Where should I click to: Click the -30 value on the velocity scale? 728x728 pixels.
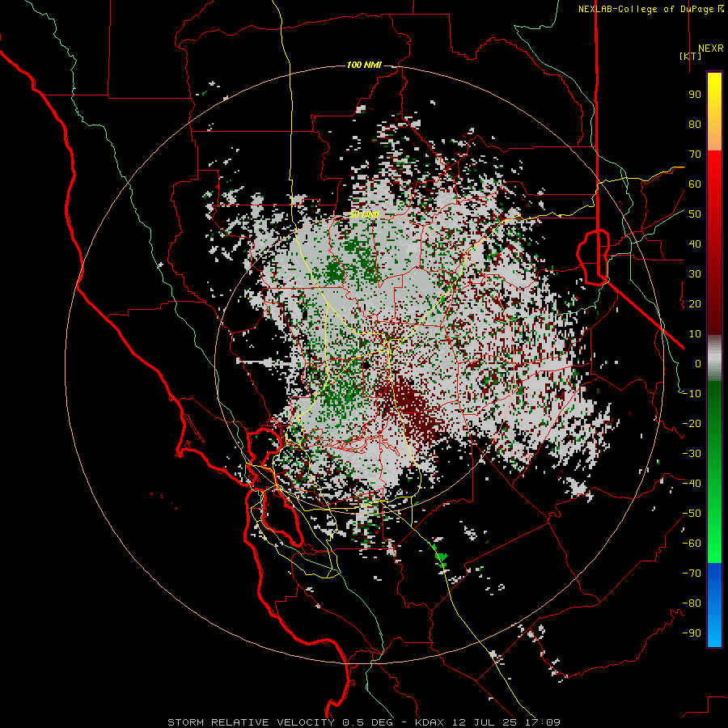coord(692,454)
